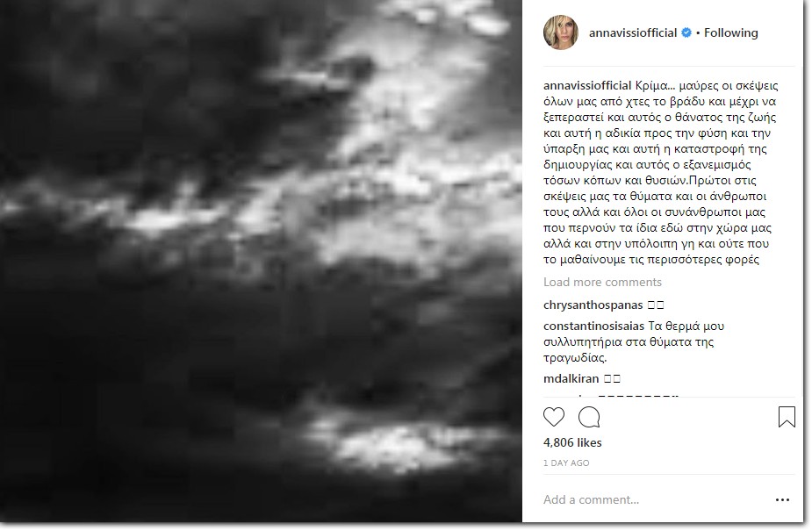Click the blue verified badge
812x531 pixels.
pyautogui.click(x=686, y=32)
